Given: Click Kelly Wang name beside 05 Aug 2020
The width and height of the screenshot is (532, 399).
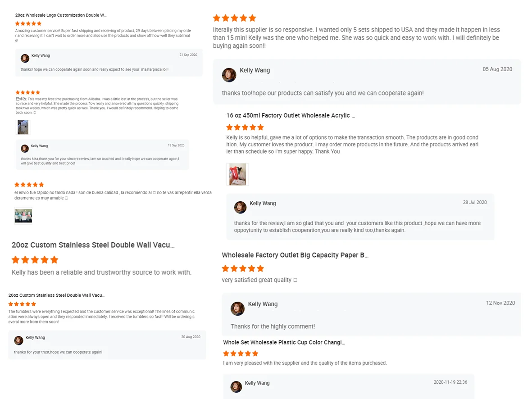Looking at the screenshot, I should [x=255, y=70].
